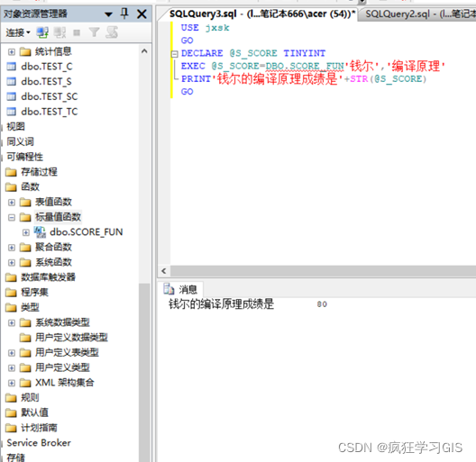Expand the 表值函数 folder
476x462 pixels.
tap(12, 203)
